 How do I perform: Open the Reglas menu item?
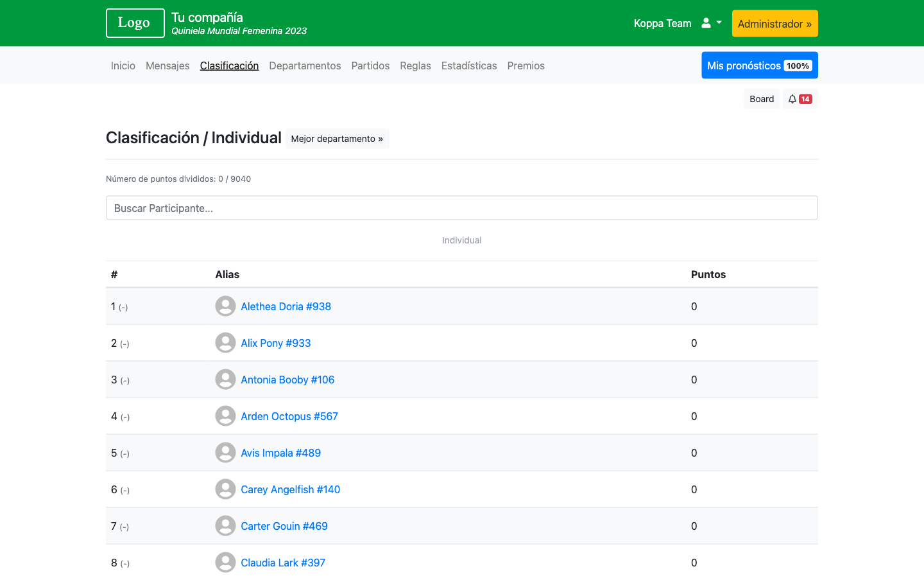[x=415, y=66]
